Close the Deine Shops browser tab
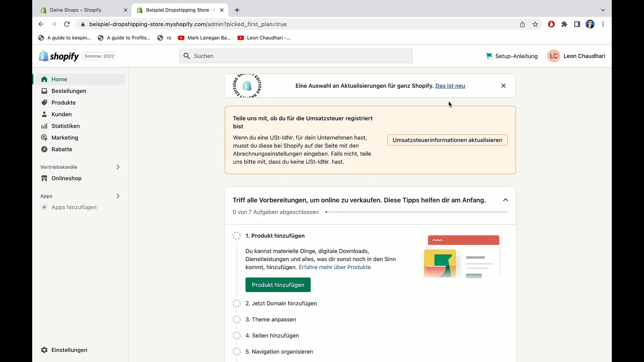This screenshot has width=644, height=362. coord(125,10)
